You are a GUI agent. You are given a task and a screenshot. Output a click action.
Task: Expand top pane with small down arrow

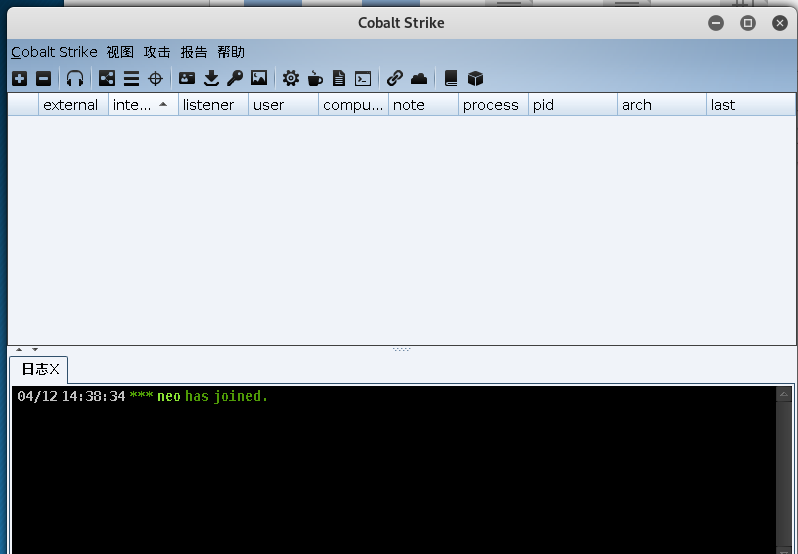(35, 349)
